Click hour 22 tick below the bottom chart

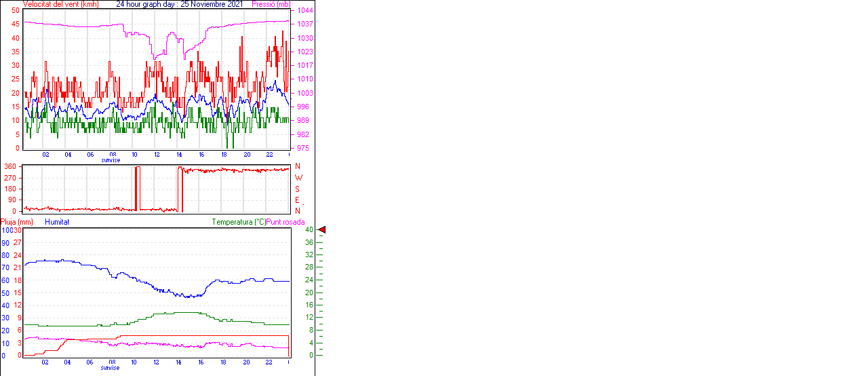tap(269, 362)
